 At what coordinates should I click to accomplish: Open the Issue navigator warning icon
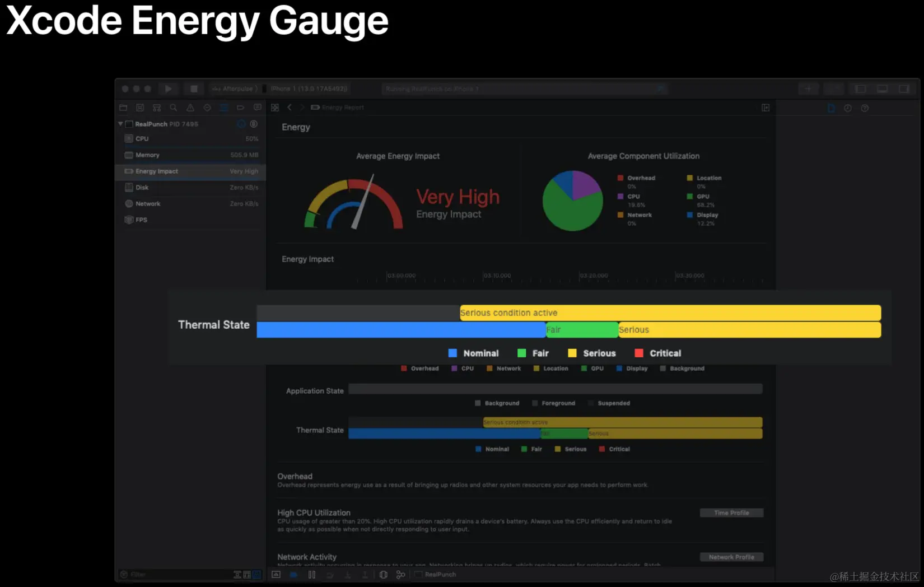tap(190, 108)
